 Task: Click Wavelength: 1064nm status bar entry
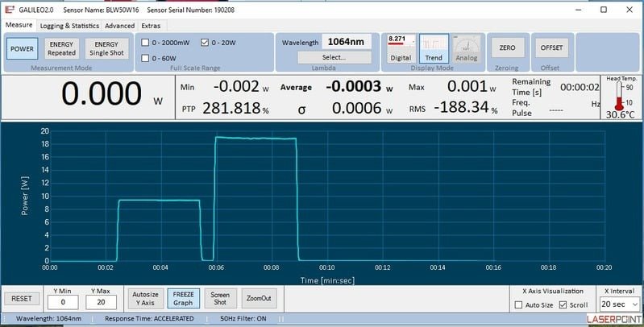pyautogui.click(x=48, y=318)
